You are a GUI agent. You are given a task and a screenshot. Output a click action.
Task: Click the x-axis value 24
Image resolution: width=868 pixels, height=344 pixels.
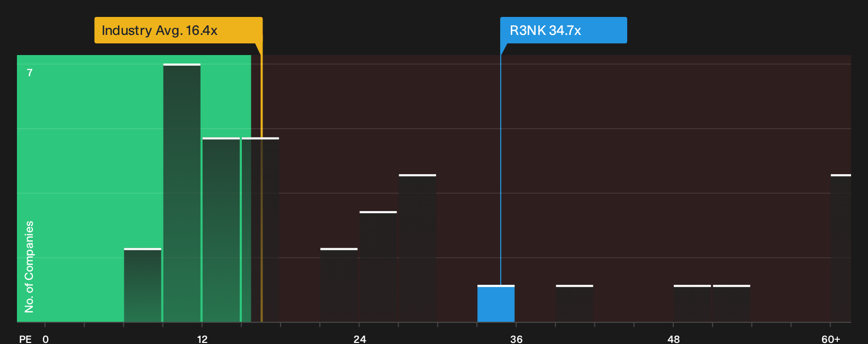pos(360,339)
